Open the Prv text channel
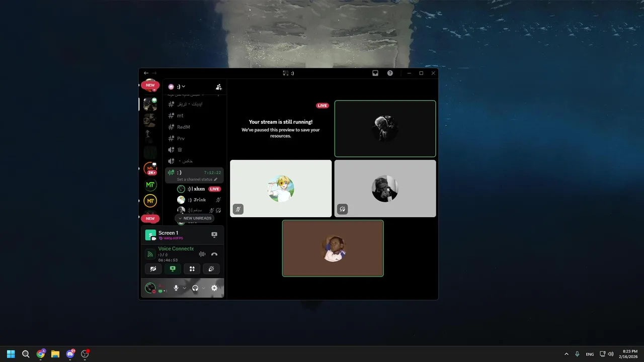Image resolution: width=644 pixels, height=362 pixels. click(195, 138)
